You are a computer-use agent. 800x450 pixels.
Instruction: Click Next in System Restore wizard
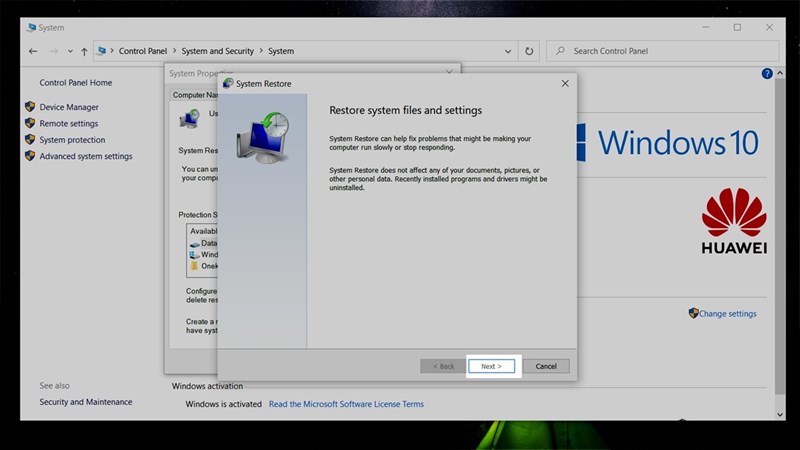pos(491,366)
